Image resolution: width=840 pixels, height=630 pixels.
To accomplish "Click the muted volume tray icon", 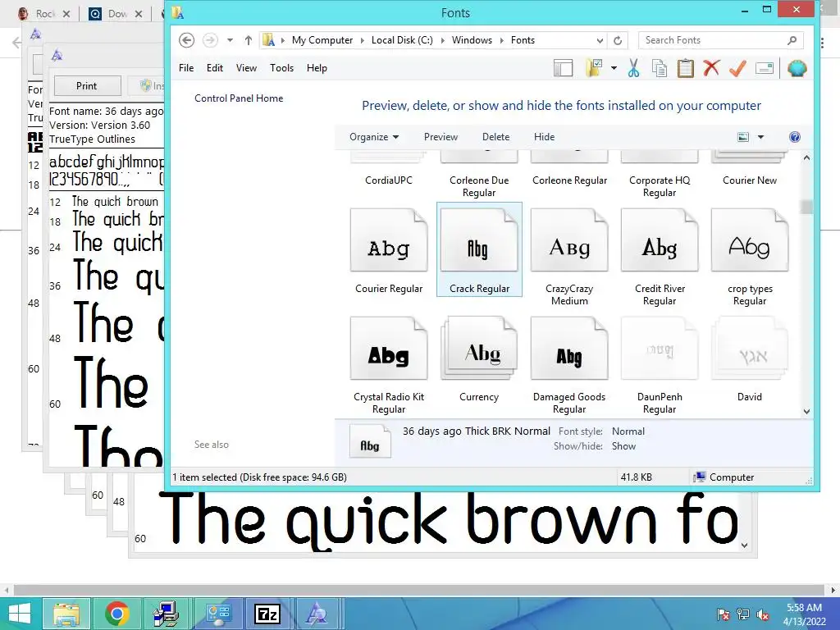I will (763, 614).
